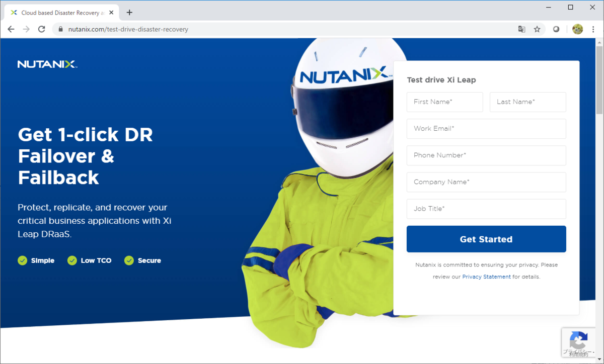Focus the Company Name field
Viewport: 604px width, 364px height.
(x=486, y=182)
